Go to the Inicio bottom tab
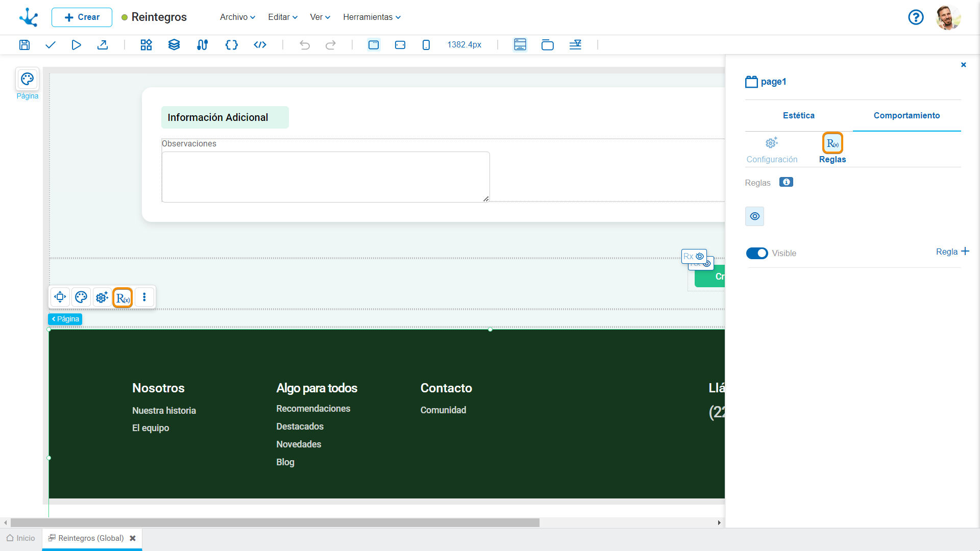980x551 pixels. coord(21,538)
